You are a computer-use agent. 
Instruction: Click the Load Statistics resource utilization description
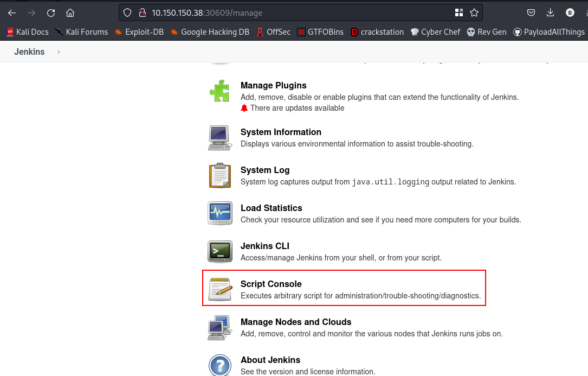point(381,220)
